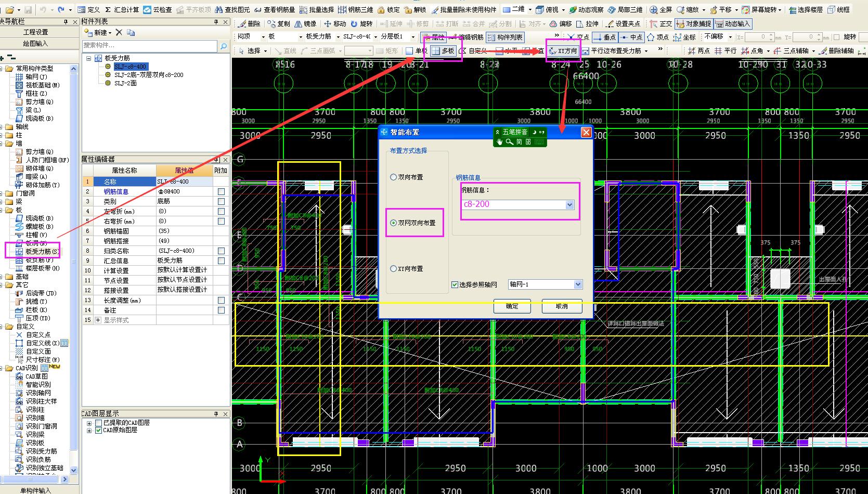
Task: Click the XY方向 layout tool
Action: click(x=563, y=51)
